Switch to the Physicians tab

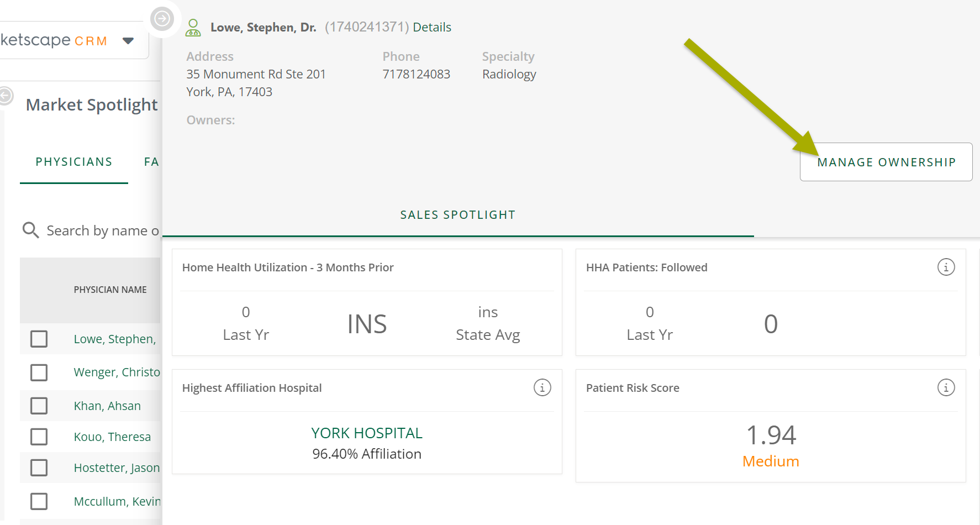click(74, 162)
